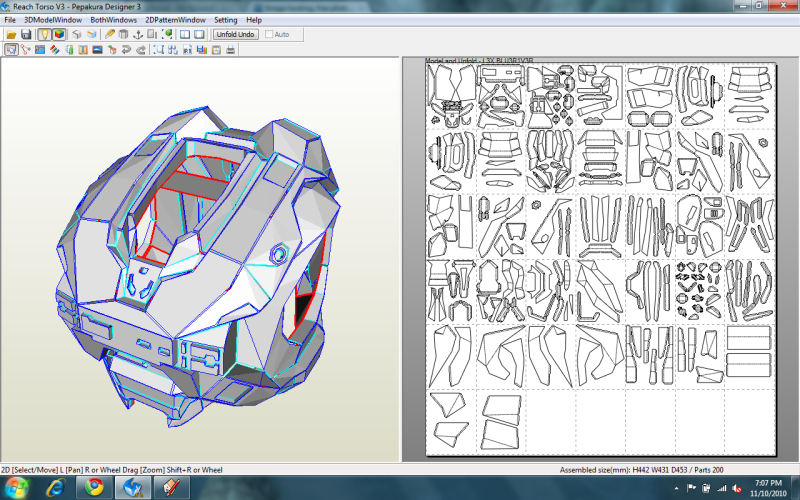The height and width of the screenshot is (500, 800).
Task: Click the blue and colored bars icon
Action: point(202,49)
